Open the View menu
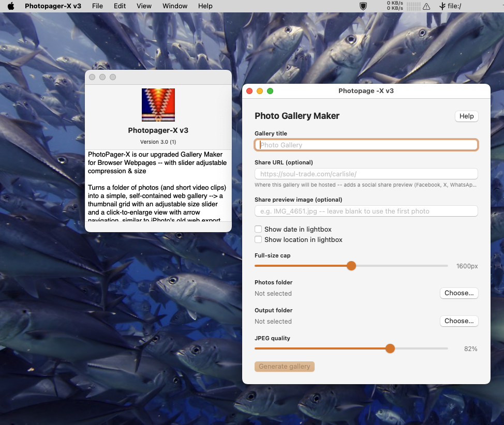Screen dimensions: 504x425 (144, 6)
